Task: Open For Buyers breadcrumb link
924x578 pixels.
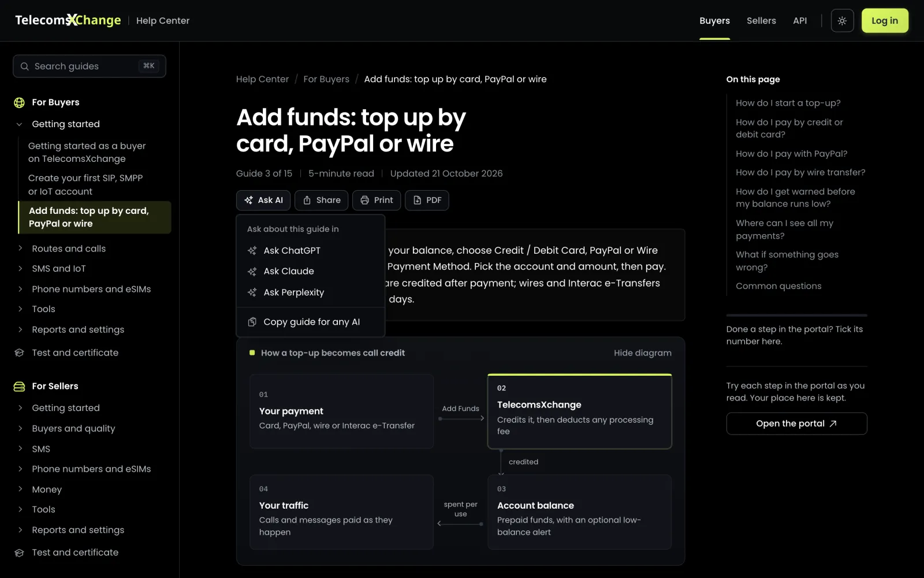Action: coord(326,79)
